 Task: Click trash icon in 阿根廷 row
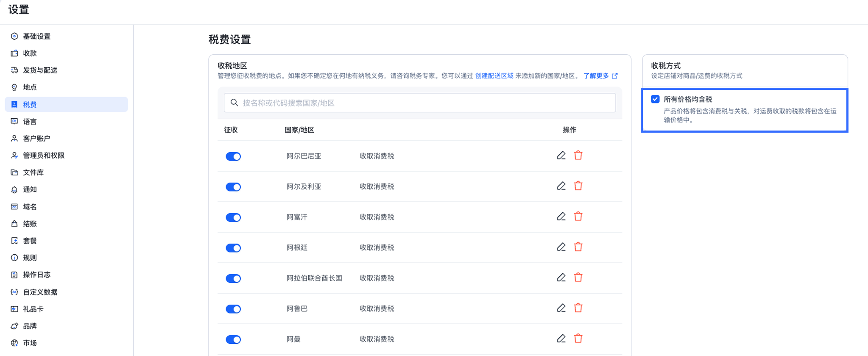578,247
